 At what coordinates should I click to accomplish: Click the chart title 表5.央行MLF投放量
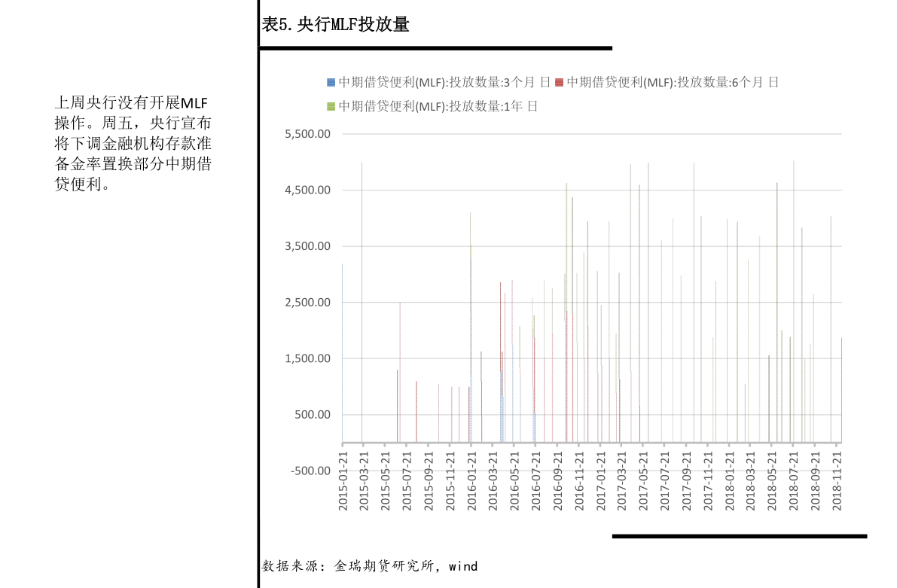[336, 25]
